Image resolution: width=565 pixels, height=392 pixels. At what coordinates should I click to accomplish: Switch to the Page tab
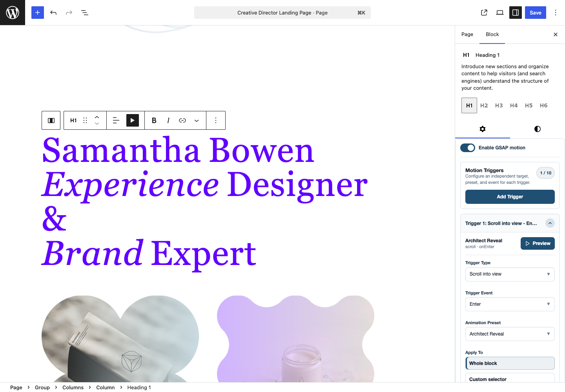pos(467,34)
